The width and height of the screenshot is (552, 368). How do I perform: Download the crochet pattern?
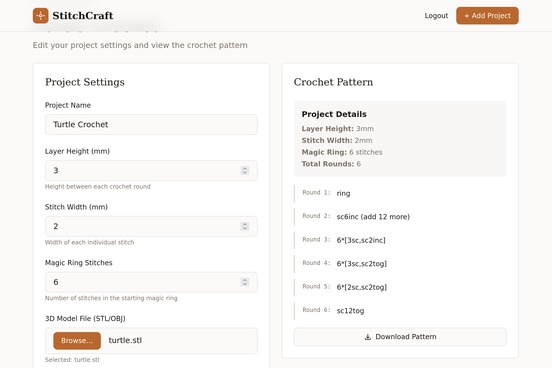click(400, 337)
